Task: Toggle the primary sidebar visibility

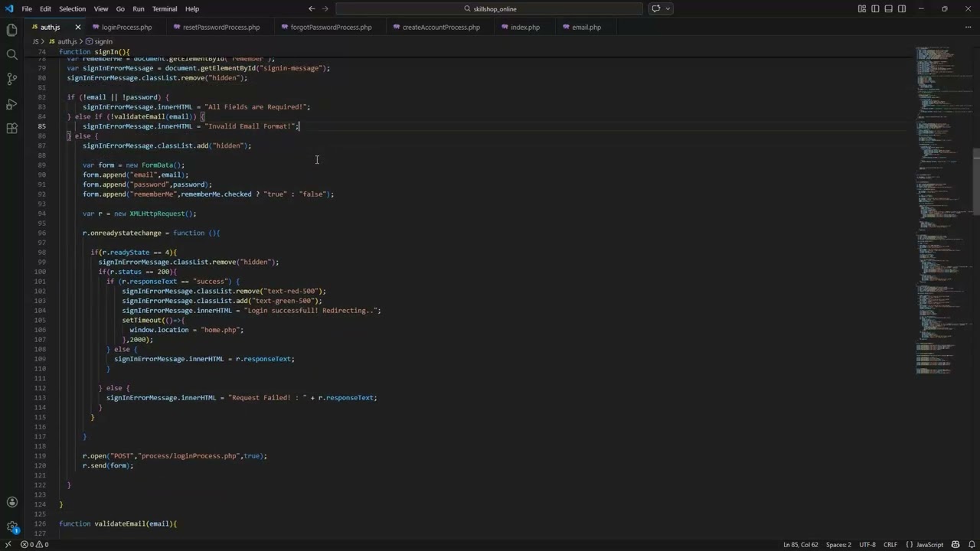Action: [875, 8]
